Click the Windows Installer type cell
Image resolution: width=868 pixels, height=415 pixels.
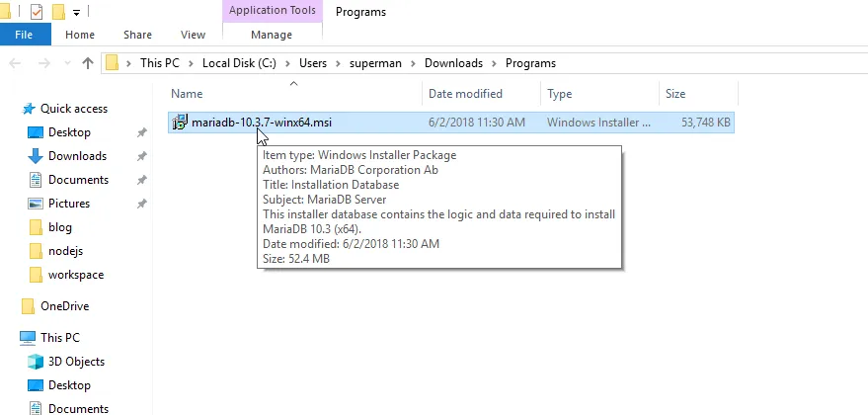(x=598, y=123)
